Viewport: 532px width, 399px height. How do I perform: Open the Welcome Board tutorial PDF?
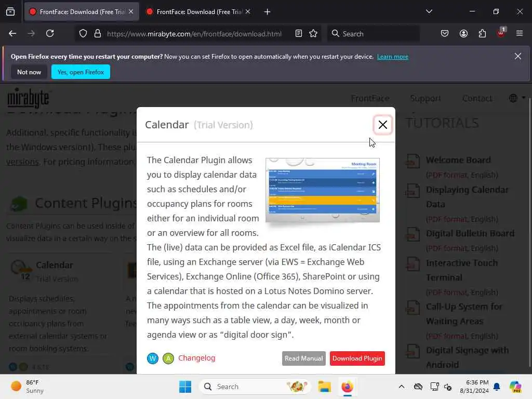[x=458, y=160]
